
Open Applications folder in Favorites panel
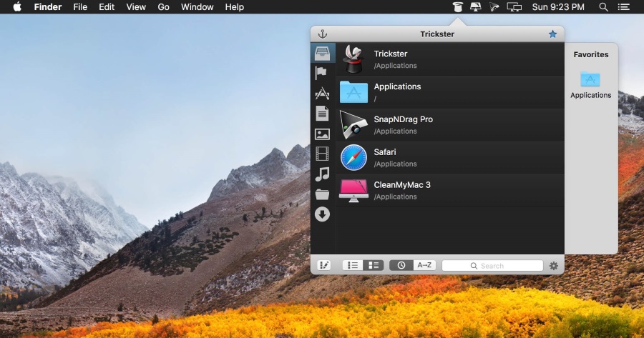[590, 85]
